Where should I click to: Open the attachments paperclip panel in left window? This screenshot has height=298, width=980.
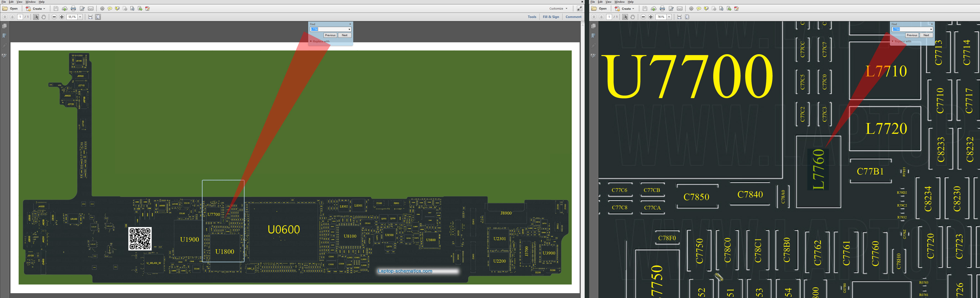pyautogui.click(x=5, y=46)
